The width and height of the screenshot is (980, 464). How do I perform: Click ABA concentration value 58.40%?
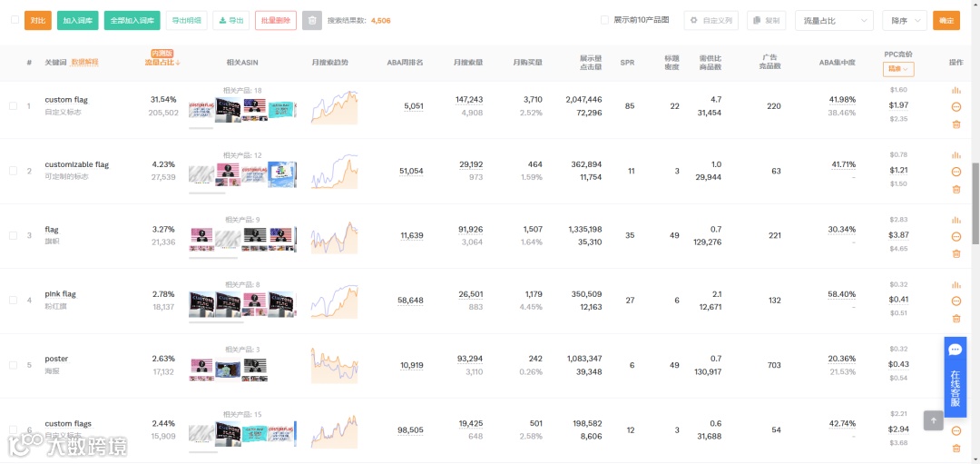842,294
